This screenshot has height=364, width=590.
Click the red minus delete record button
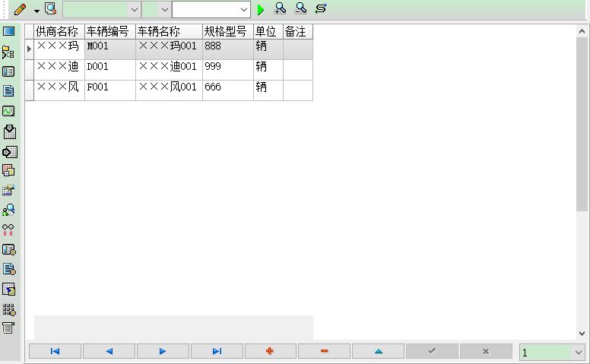[325, 351]
